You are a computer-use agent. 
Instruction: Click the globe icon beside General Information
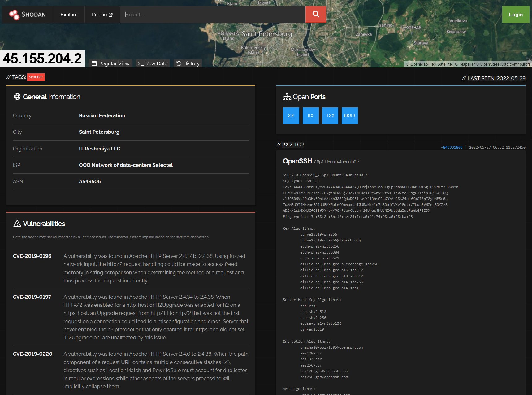pos(17,97)
